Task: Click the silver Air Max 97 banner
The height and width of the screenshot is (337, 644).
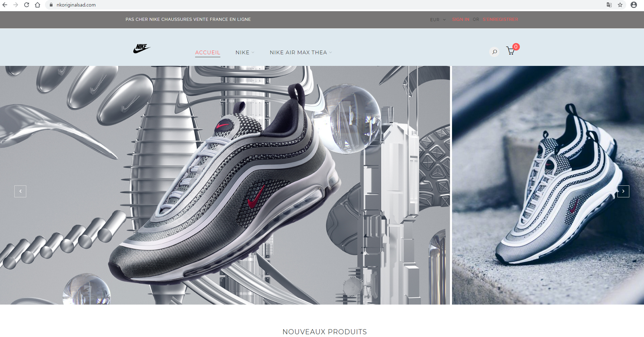Action: (x=225, y=185)
